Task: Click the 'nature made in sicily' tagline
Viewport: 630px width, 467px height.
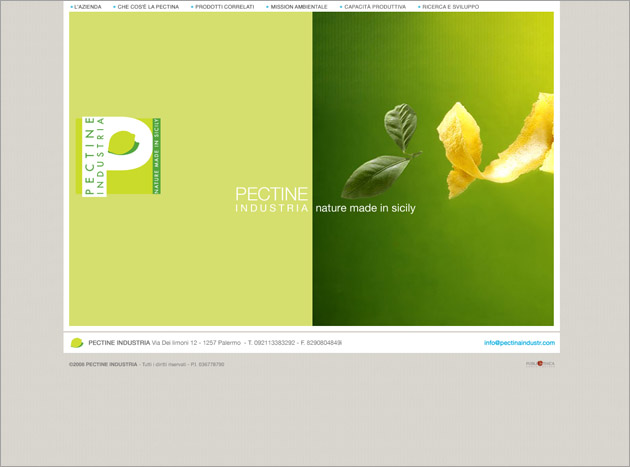Action: [365, 208]
